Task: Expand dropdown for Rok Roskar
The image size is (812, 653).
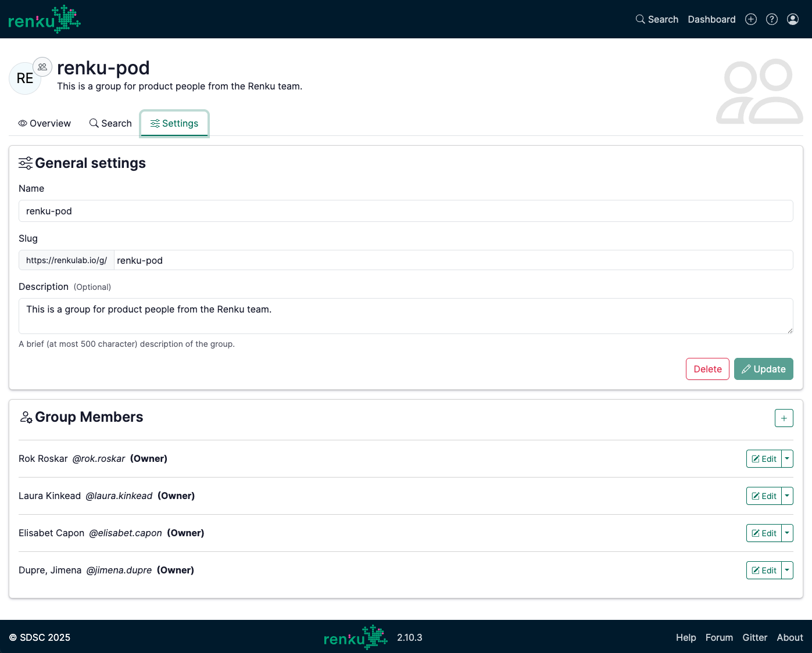Action: click(x=788, y=459)
